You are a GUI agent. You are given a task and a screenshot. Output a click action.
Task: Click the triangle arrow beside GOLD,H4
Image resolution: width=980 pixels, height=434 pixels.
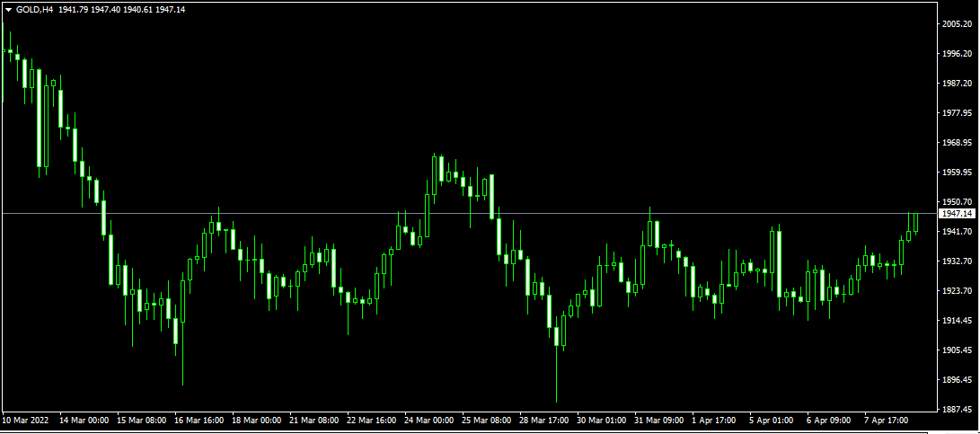coord(9,9)
